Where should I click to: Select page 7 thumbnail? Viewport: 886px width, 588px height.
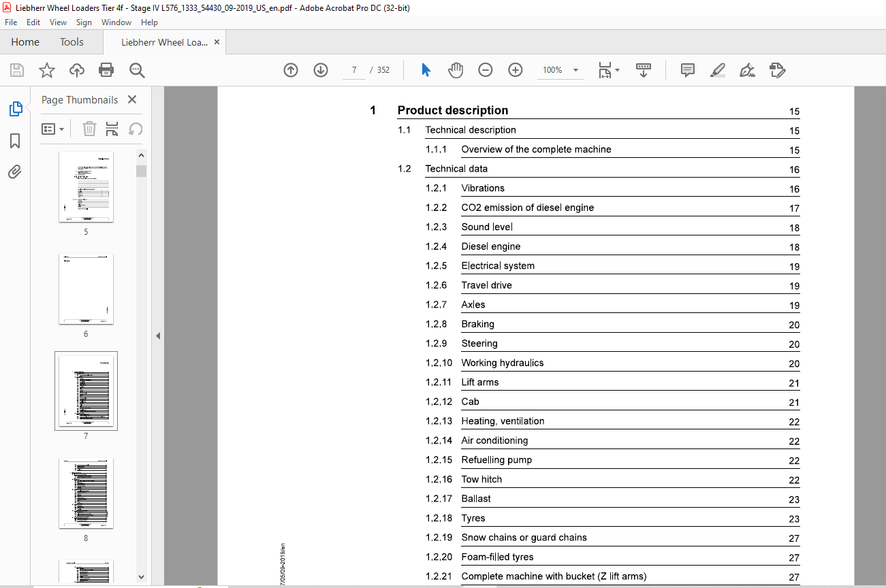point(86,391)
